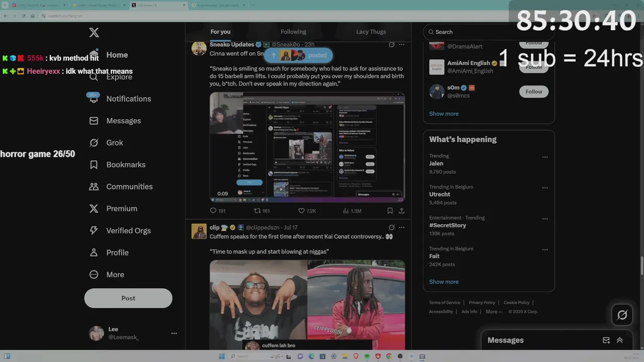Switch to the Following tab
Image resolution: width=644 pixels, height=362 pixels.
293,32
